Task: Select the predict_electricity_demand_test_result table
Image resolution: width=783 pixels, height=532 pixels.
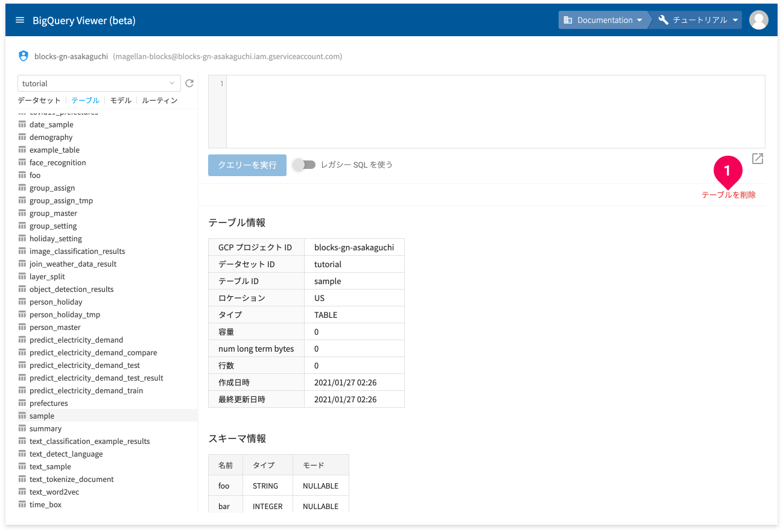Action: tap(97, 378)
